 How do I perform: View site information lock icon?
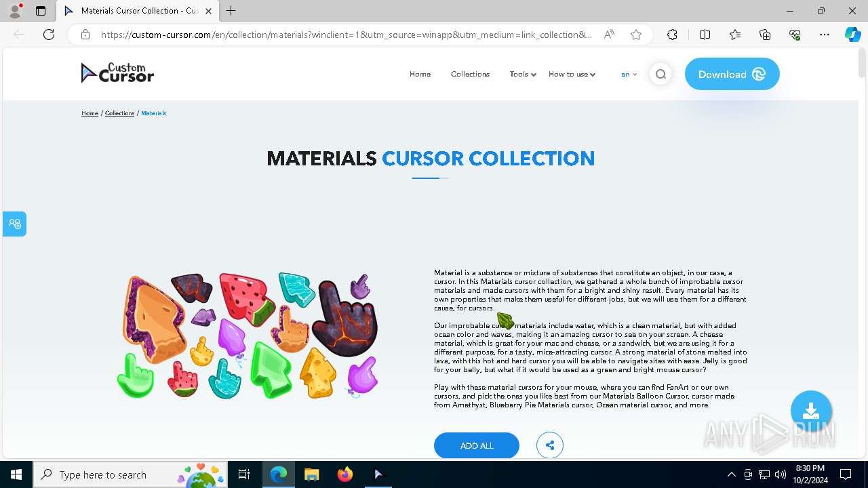pyautogui.click(x=85, y=35)
